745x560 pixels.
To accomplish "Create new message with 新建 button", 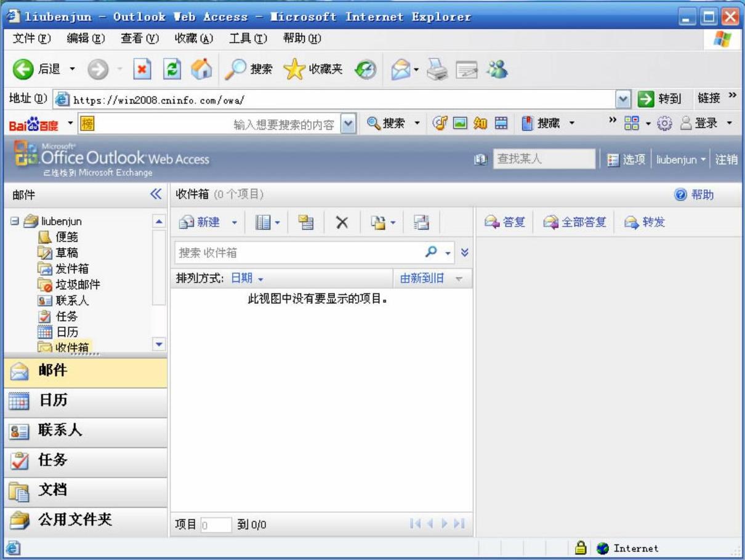I will [201, 222].
